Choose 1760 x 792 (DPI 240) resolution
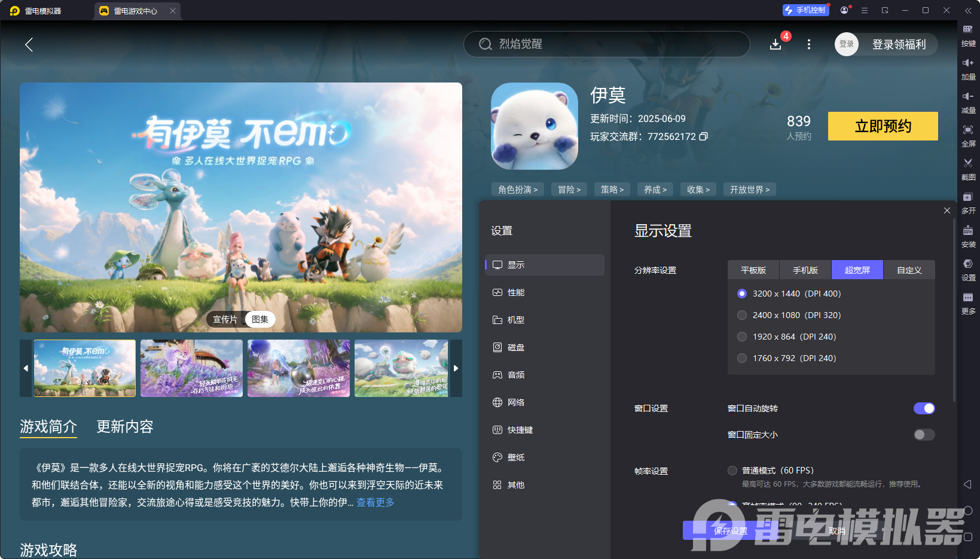Image resolution: width=980 pixels, height=559 pixels. pyautogui.click(x=742, y=358)
